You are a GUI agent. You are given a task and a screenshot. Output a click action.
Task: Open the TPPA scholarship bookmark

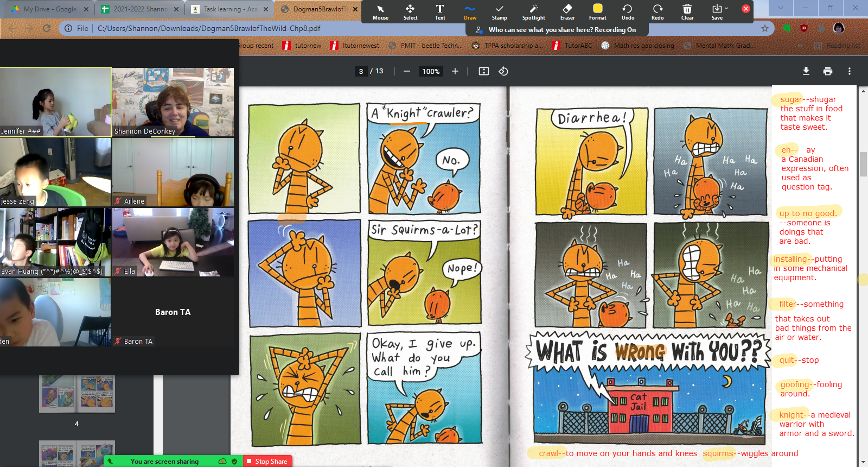coord(507,46)
